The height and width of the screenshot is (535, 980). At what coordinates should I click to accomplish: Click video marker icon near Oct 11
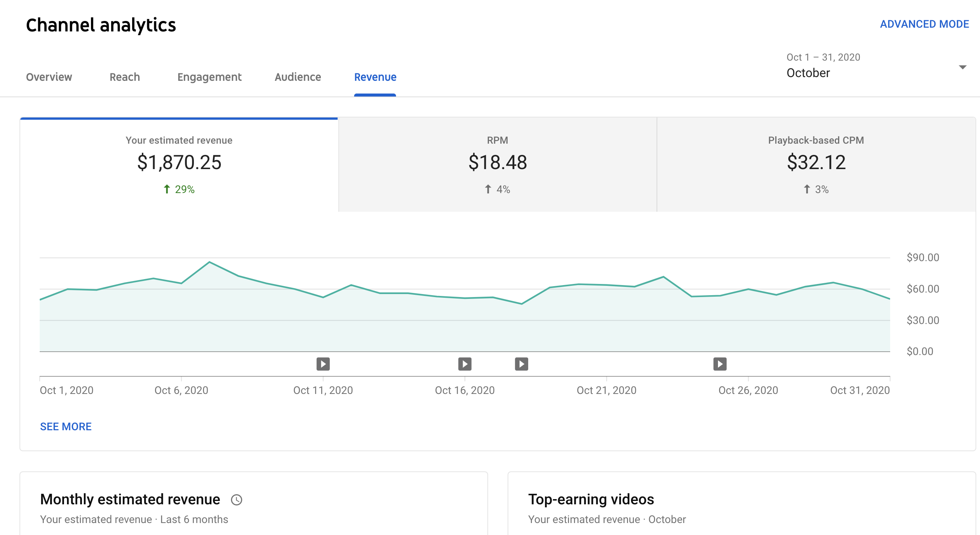point(323,364)
